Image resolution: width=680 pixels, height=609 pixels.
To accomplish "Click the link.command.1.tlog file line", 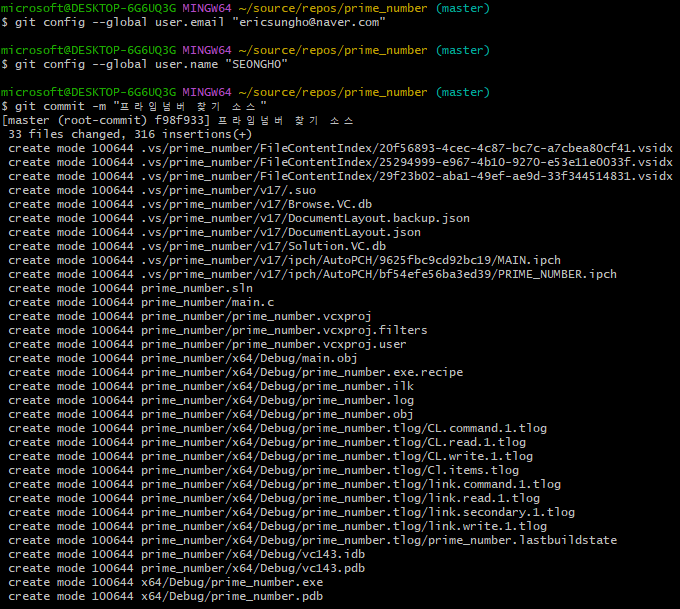I will [284, 484].
